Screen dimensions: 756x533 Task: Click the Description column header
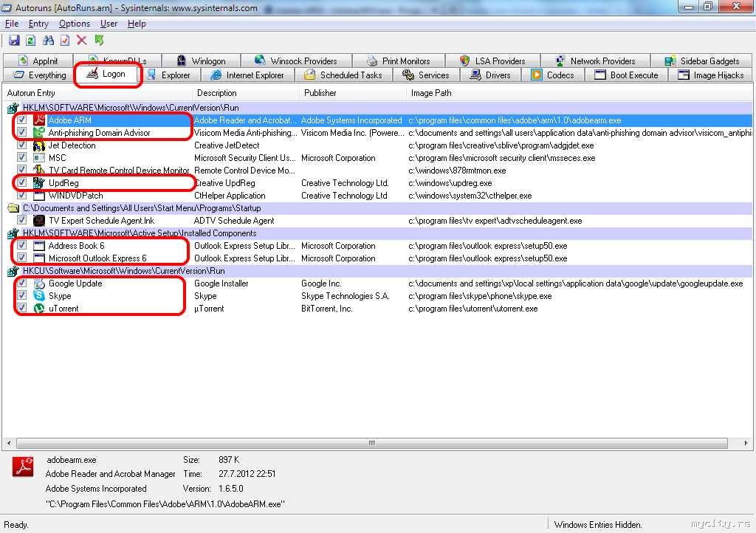click(x=246, y=93)
